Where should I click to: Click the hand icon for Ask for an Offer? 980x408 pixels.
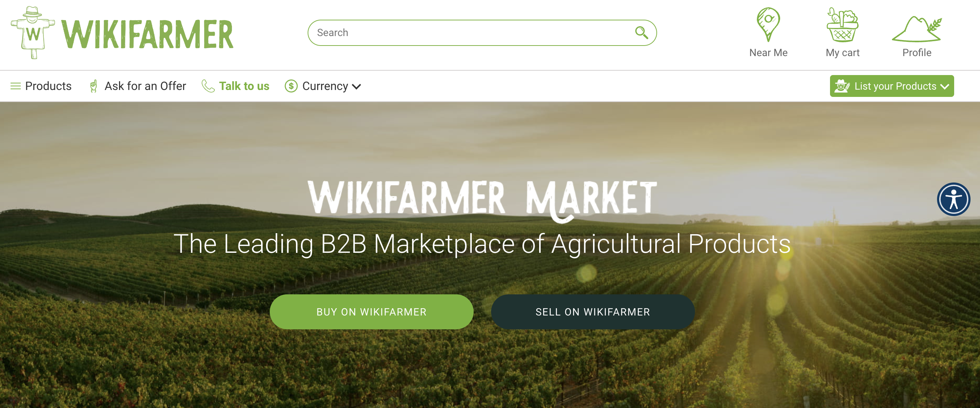94,86
